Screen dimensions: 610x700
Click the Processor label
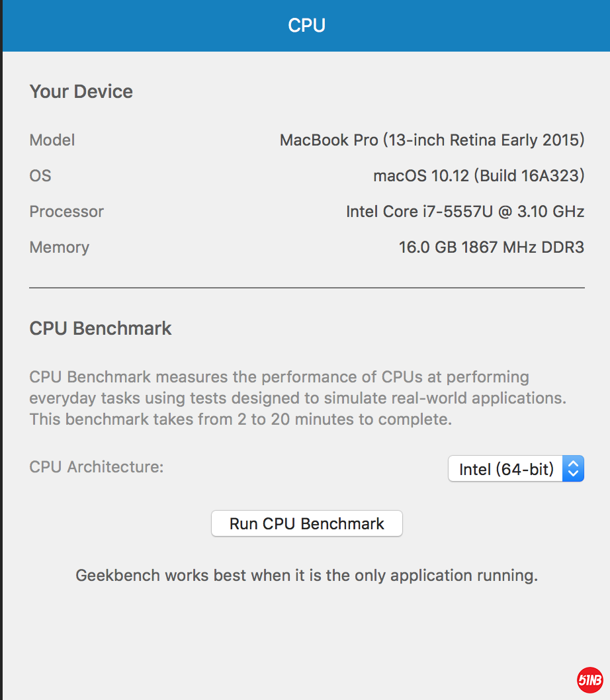click(67, 212)
